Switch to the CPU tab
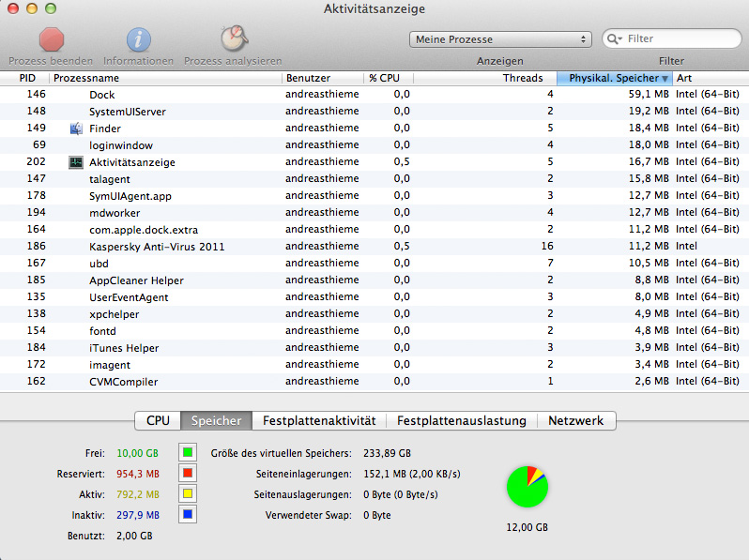 [x=158, y=420]
